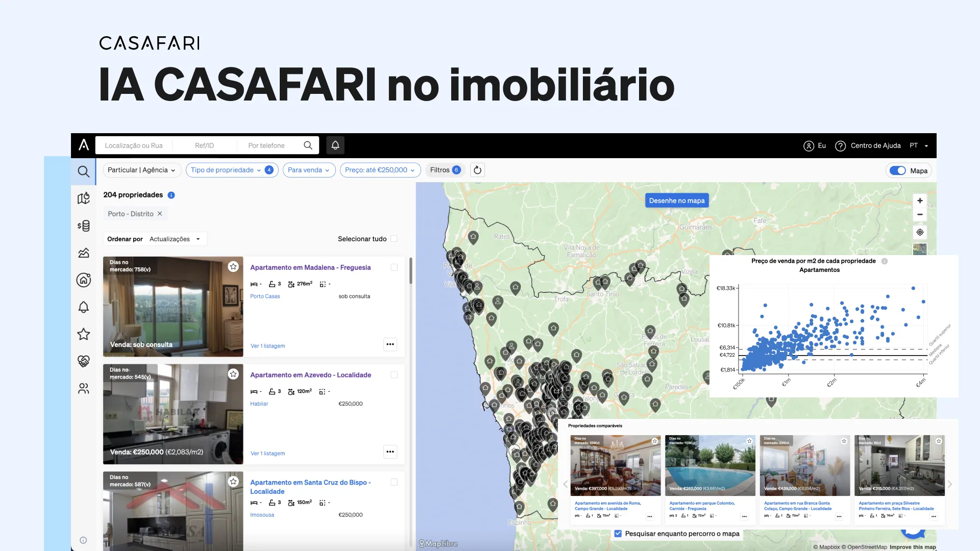Open the PT language dropdown
The height and width of the screenshot is (551, 980).
coord(919,146)
